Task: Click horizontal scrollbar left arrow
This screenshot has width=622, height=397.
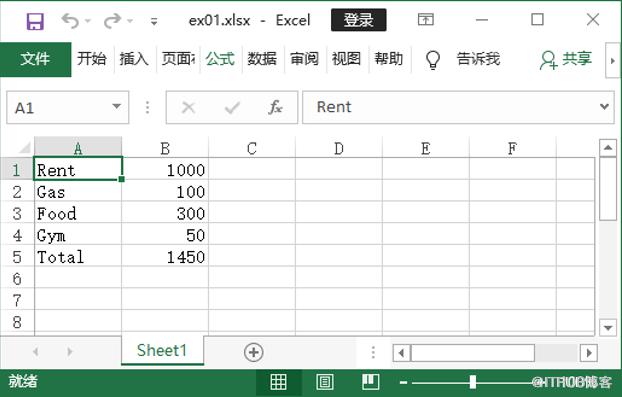Action: [401, 353]
